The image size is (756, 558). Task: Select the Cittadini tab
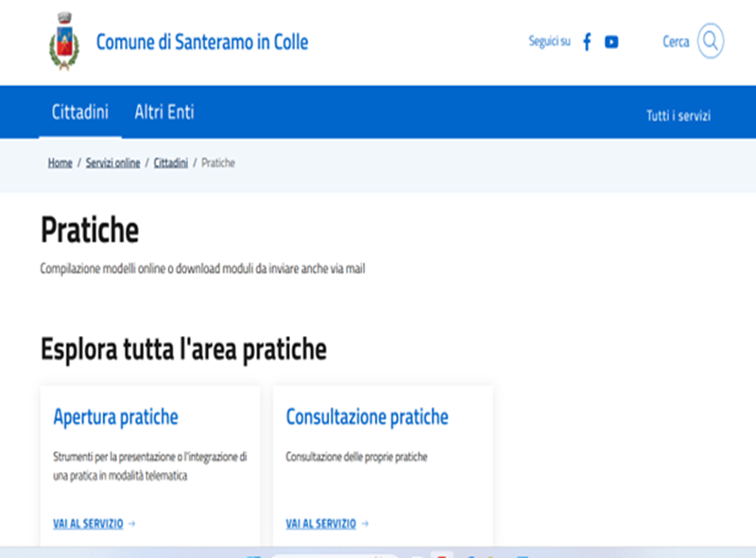(80, 111)
